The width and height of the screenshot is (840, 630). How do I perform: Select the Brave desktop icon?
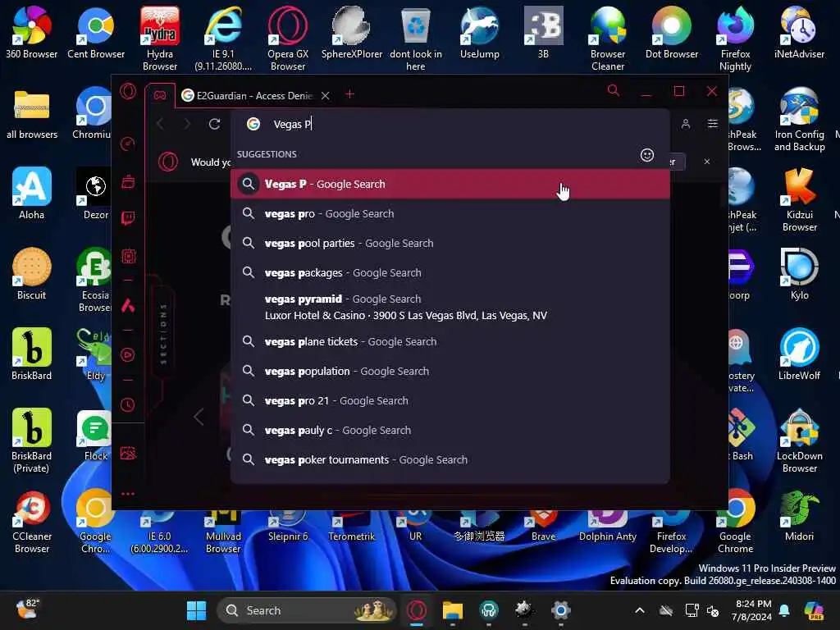(543, 525)
